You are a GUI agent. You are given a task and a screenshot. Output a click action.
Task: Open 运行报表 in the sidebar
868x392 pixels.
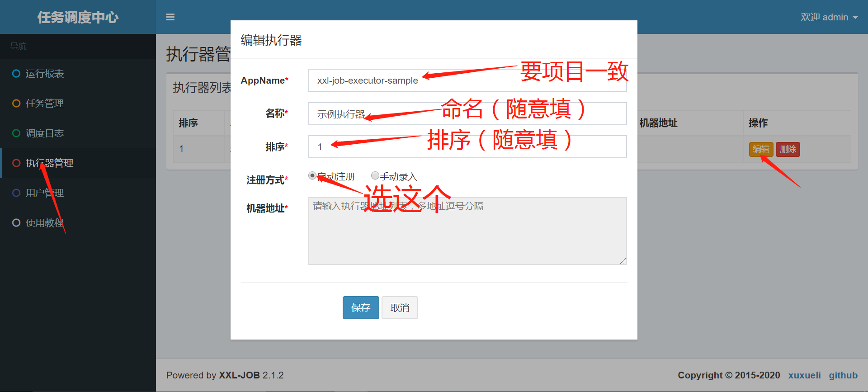(x=45, y=73)
